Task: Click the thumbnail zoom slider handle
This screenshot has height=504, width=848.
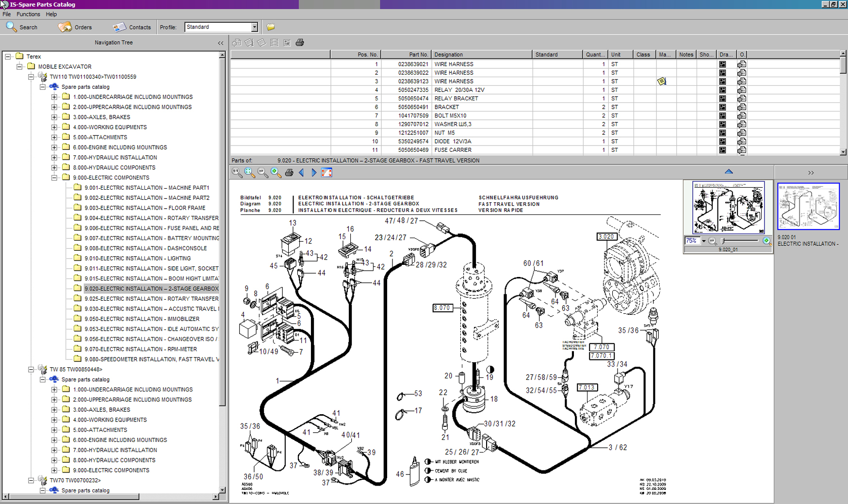Action: [x=723, y=241]
